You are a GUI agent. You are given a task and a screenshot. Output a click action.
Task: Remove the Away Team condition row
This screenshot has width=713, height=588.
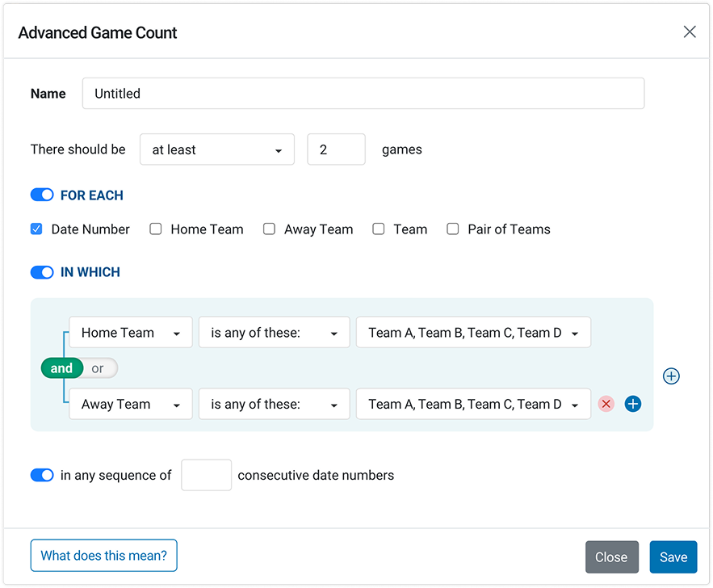606,404
